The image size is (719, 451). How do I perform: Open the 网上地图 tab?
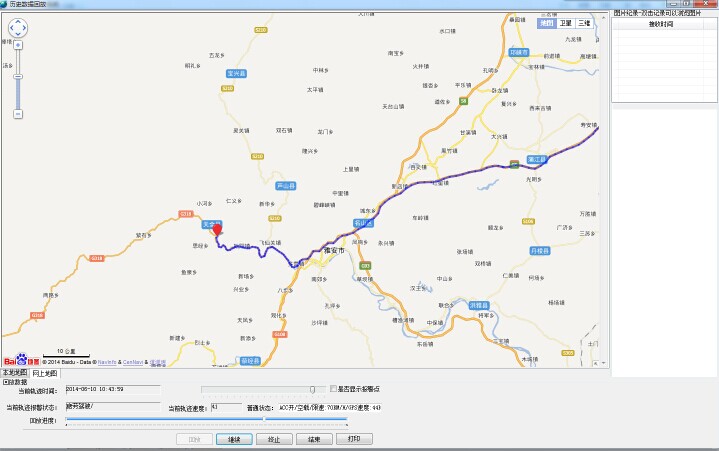(x=44, y=374)
